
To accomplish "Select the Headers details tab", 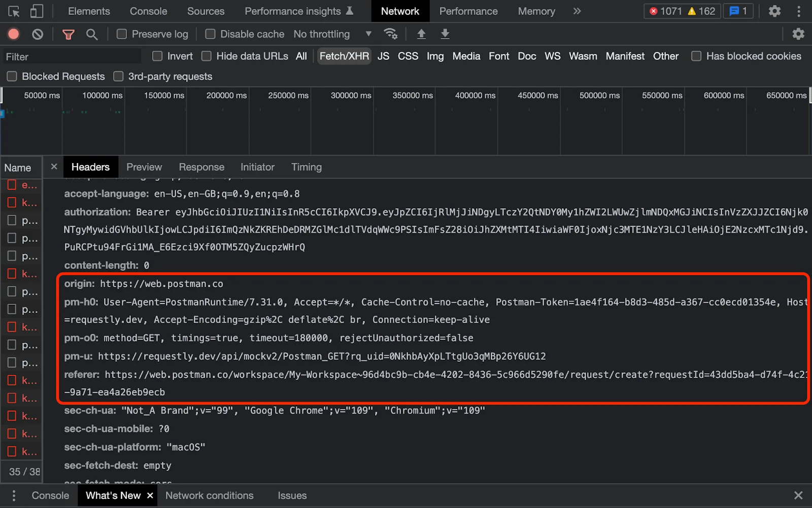I will 90,167.
